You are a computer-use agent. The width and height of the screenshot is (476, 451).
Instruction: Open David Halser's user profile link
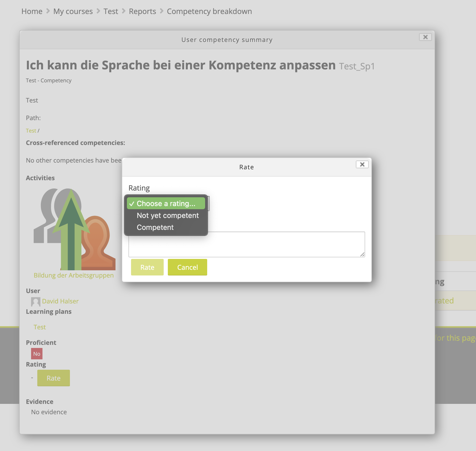click(60, 301)
